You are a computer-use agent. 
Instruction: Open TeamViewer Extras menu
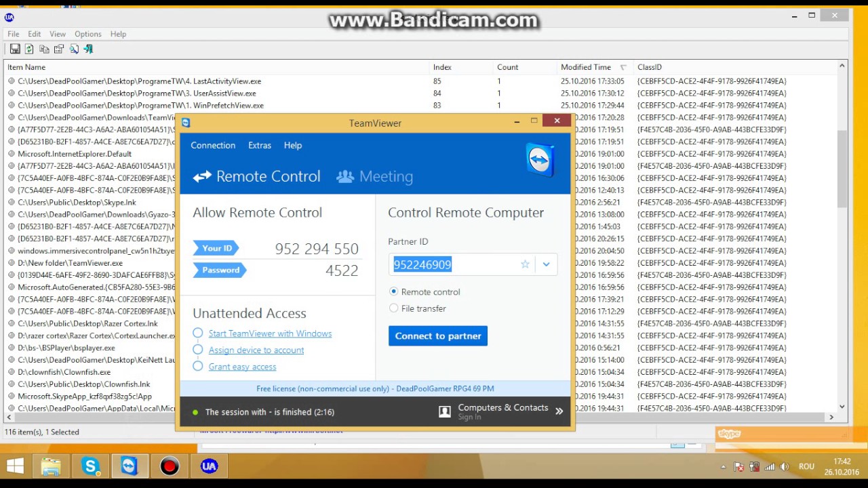point(260,145)
